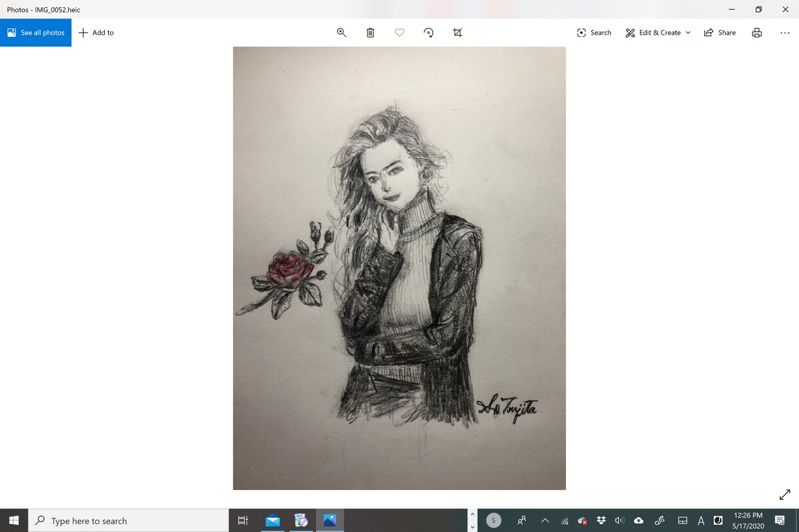The image size is (799, 532).
Task: Open the volume control
Action: coord(620,521)
